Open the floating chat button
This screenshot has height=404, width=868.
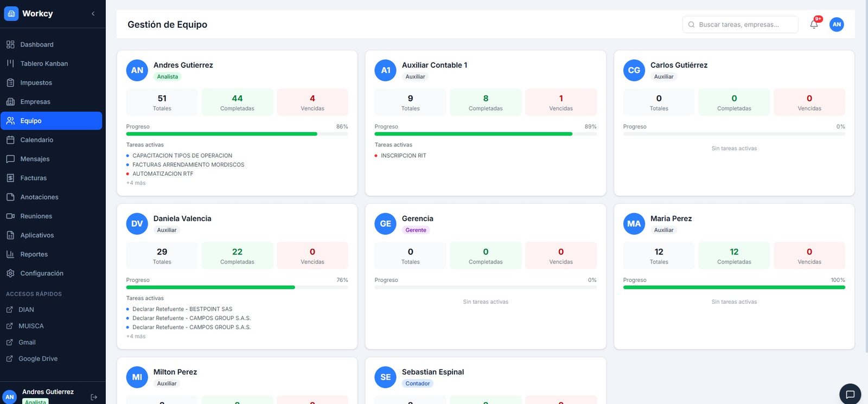point(850,394)
